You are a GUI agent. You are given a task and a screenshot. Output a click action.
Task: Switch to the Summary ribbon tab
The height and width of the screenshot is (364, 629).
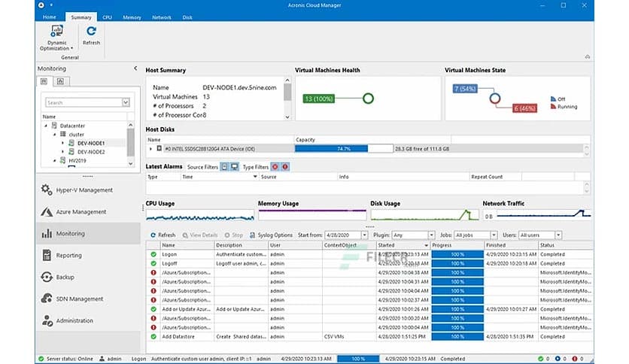(81, 17)
